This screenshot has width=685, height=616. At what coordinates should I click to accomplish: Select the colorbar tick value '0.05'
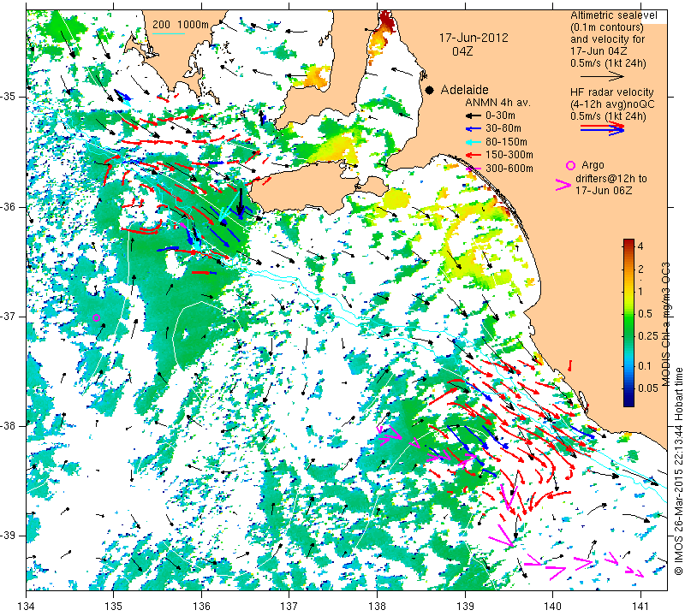[x=648, y=388]
